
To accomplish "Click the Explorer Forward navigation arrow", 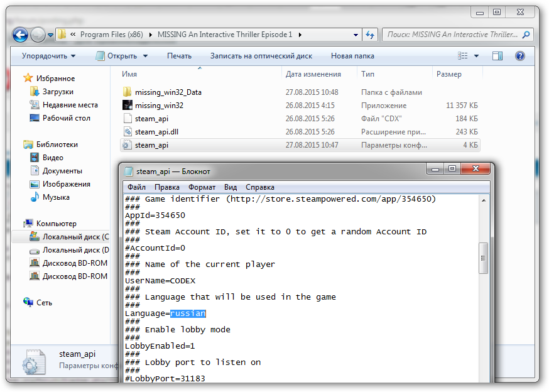I will [x=38, y=35].
